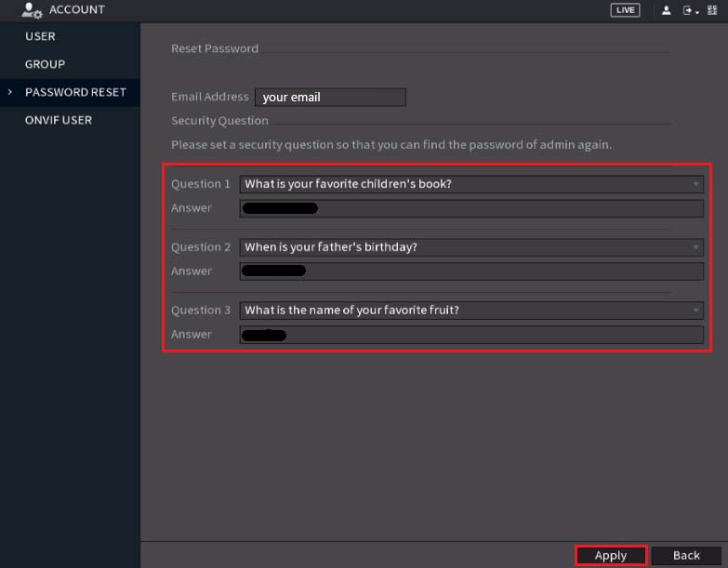Click the Apply button
The height and width of the screenshot is (568, 728).
pyautogui.click(x=611, y=556)
